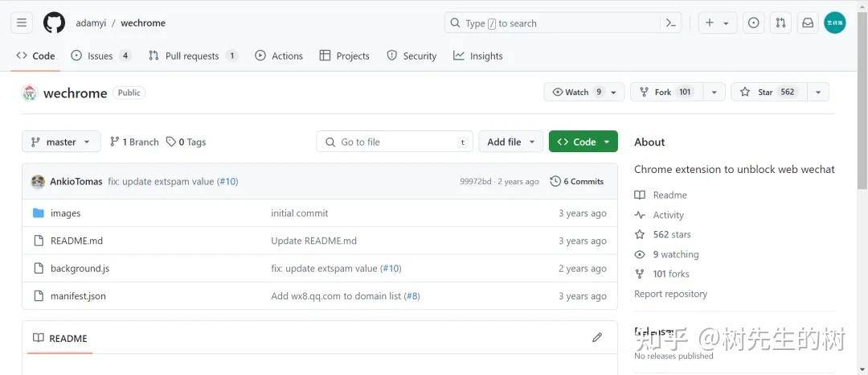This screenshot has width=868, height=375.
Task: Switch to the Pull requests tab
Action: point(193,56)
